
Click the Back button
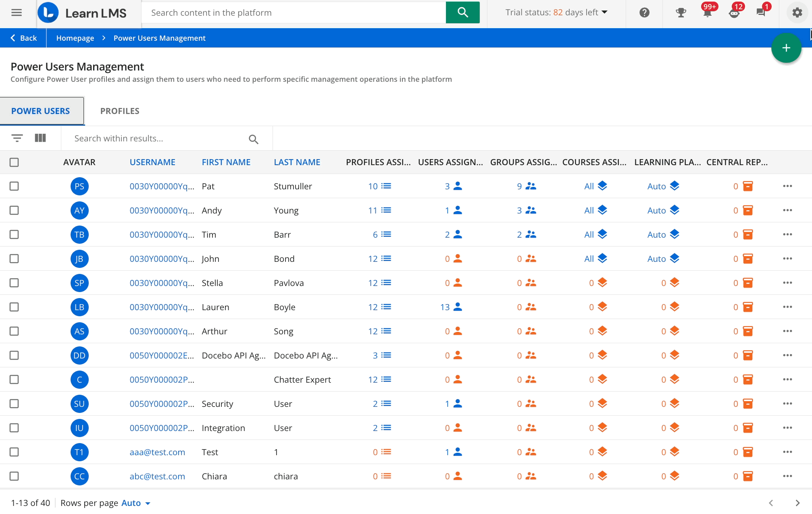(x=23, y=37)
